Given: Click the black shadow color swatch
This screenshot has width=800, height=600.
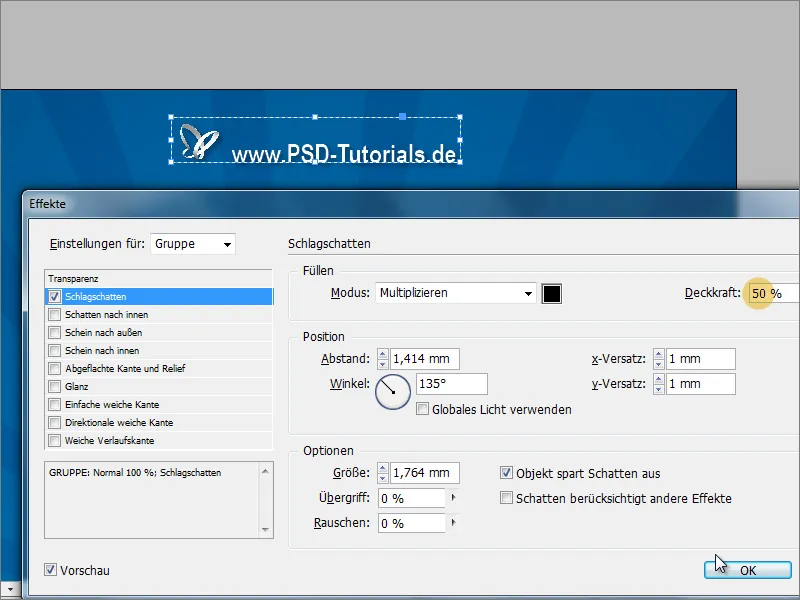Looking at the screenshot, I should click(x=551, y=293).
